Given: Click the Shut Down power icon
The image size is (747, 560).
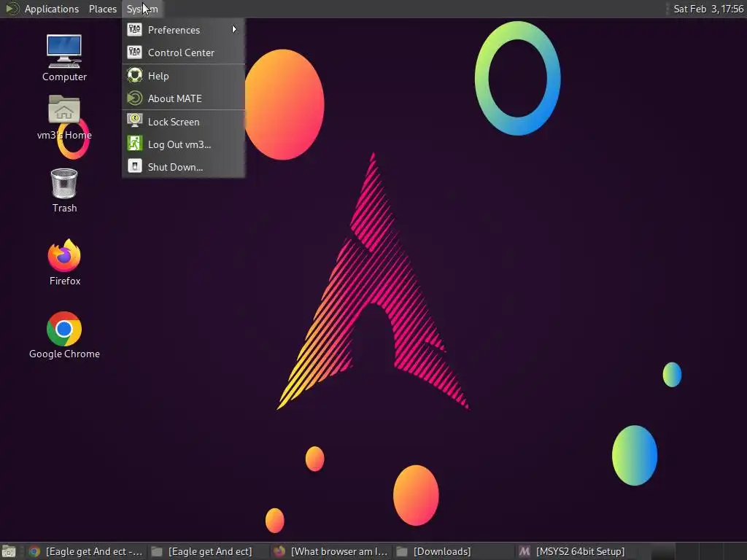Looking at the screenshot, I should coord(135,166).
